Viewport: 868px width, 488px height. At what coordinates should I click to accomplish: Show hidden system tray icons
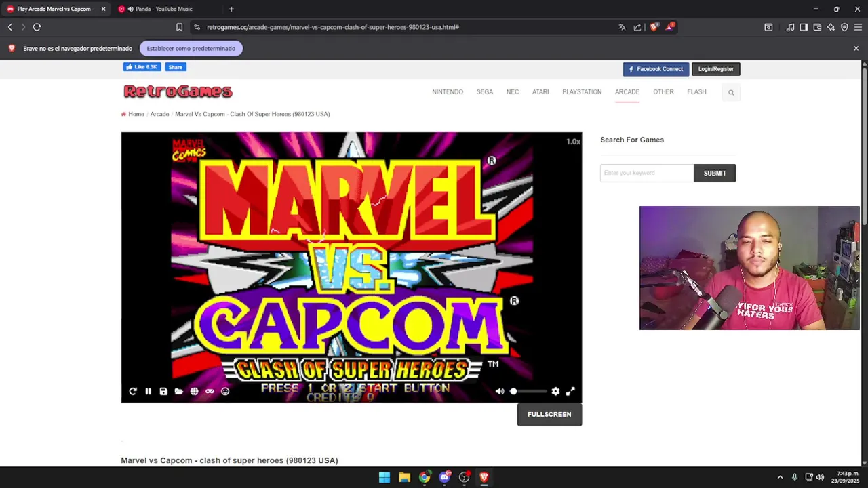780,477
